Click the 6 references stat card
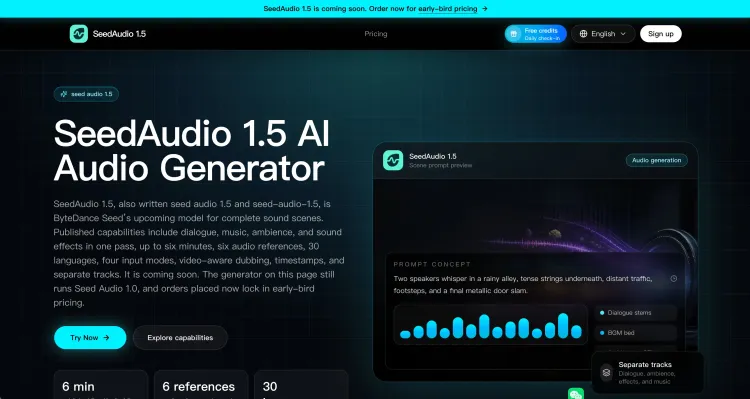This screenshot has height=399, width=750. (201, 385)
